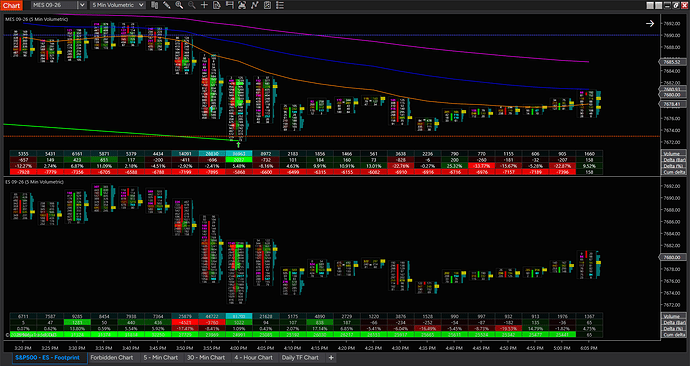Click the ES panel 7680.00 price marker
690x366 pixels.
click(x=672, y=257)
